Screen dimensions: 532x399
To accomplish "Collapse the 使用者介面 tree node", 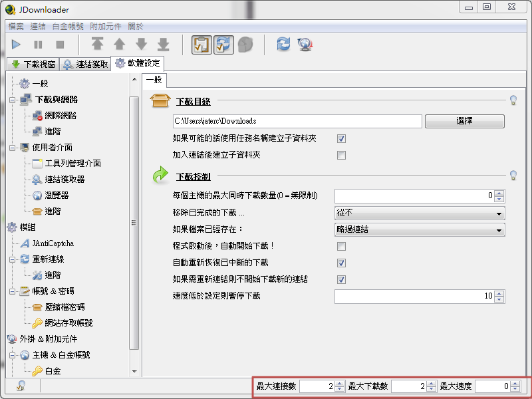I will coord(12,148).
